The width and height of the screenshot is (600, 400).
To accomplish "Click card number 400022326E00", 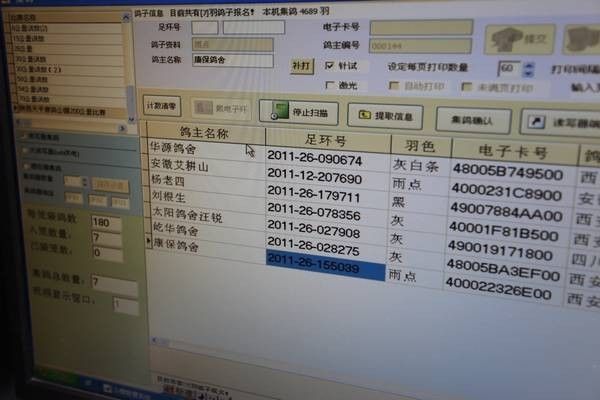I will tap(499, 288).
